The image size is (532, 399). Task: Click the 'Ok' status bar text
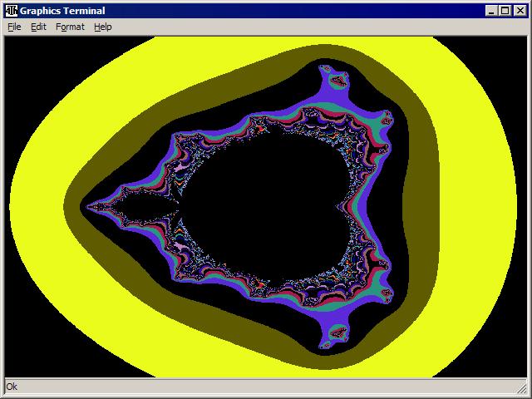[x=12, y=387]
